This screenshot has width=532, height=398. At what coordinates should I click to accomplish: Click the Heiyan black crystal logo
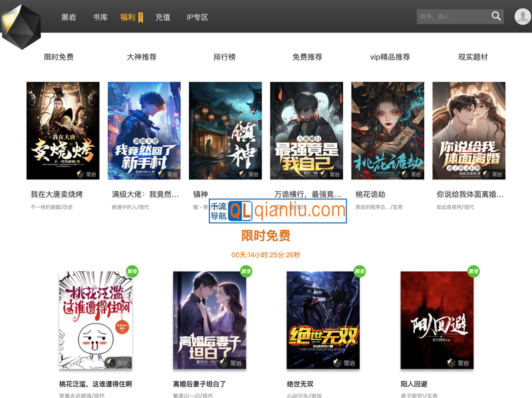pyautogui.click(x=21, y=25)
